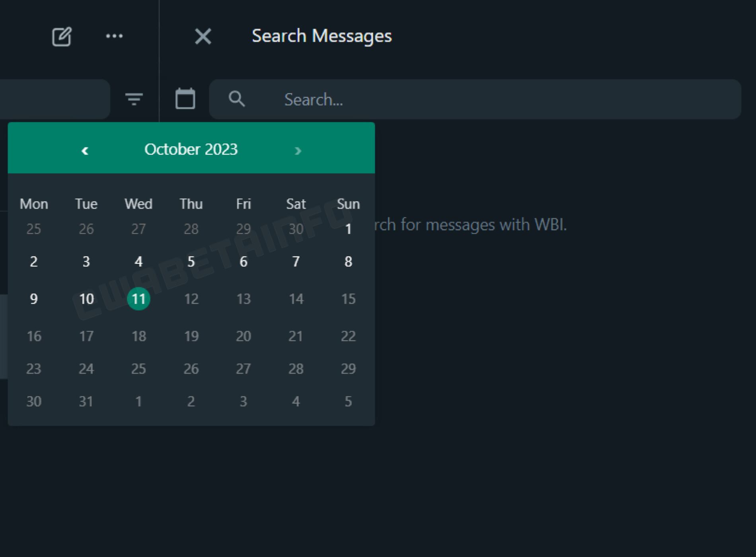756x557 pixels.
Task: Click the October 2023 header label
Action: point(191,149)
